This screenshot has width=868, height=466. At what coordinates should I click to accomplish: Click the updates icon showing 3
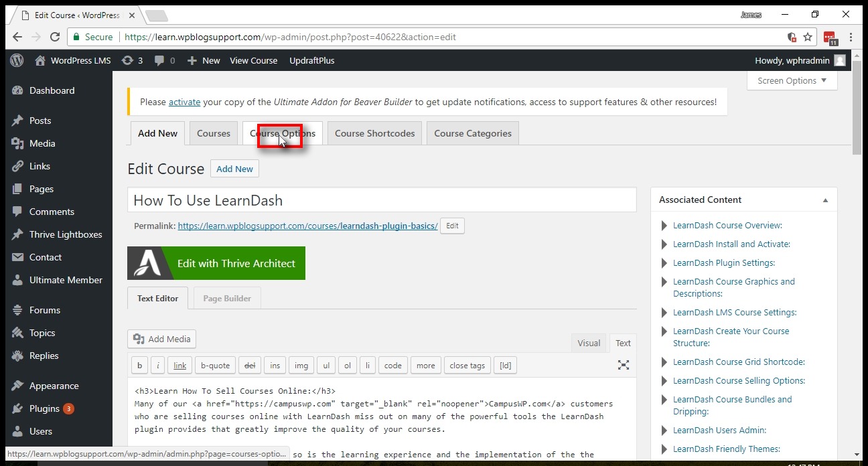(x=127, y=60)
